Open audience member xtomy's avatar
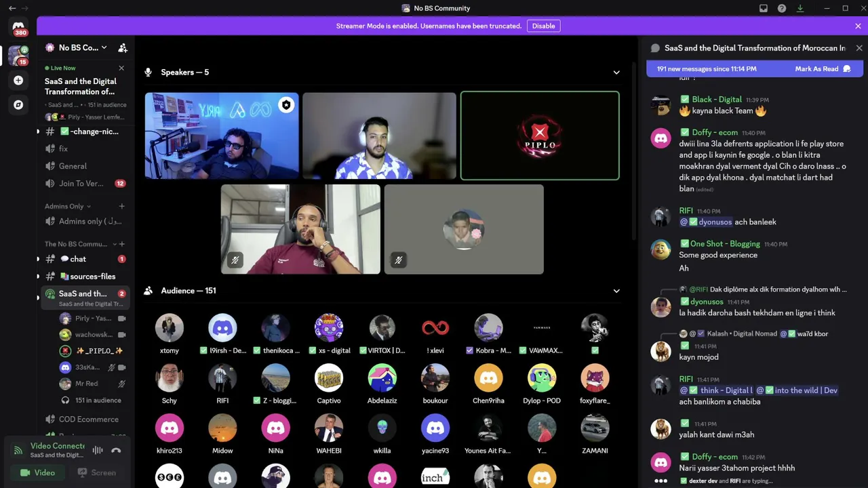Image resolution: width=868 pixels, height=488 pixels. coord(170,328)
